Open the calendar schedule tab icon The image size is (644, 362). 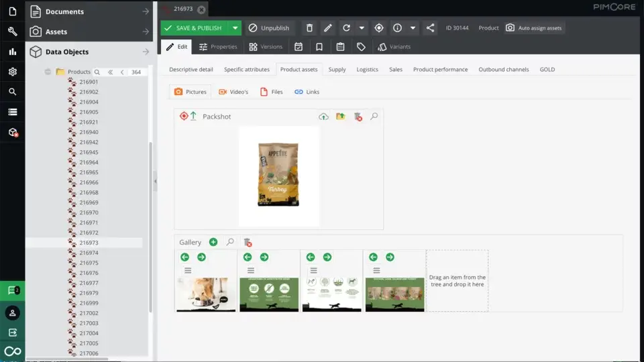point(299,47)
